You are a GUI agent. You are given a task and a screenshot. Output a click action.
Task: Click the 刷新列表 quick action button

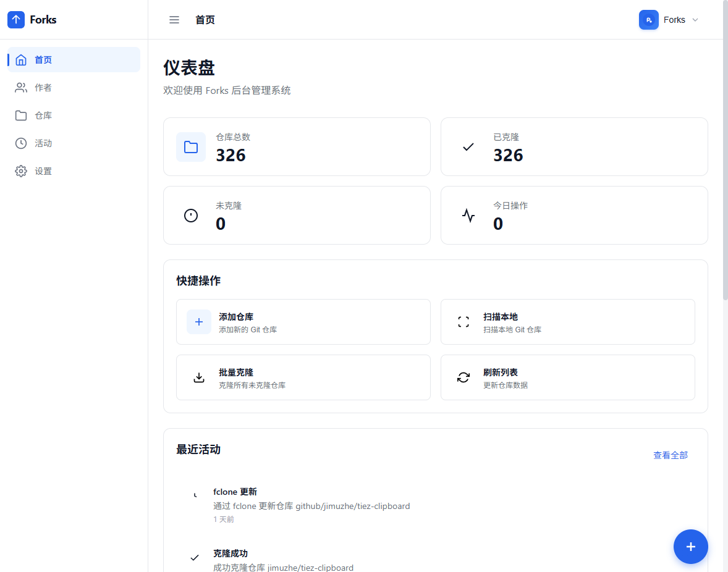coord(567,377)
